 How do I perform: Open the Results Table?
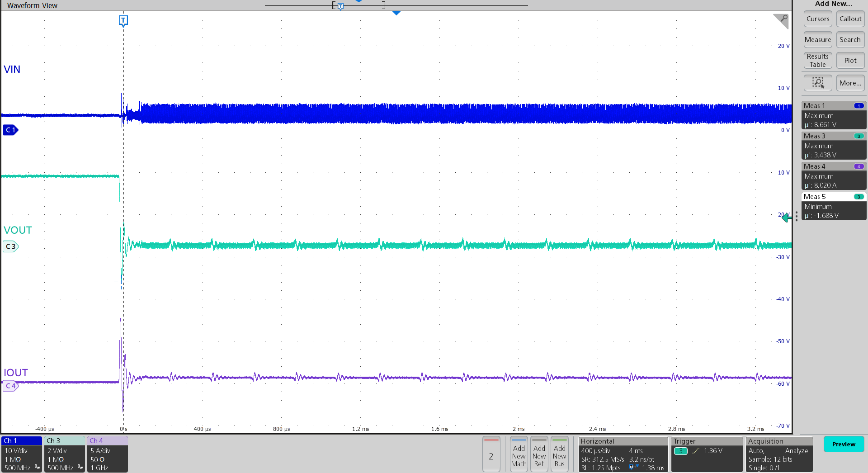[x=818, y=61]
